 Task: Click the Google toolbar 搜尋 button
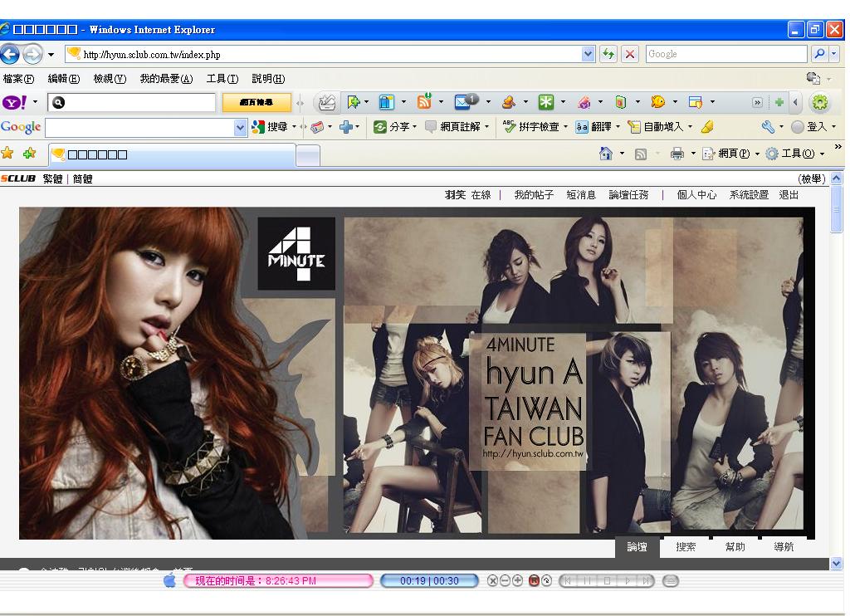[x=270, y=127]
